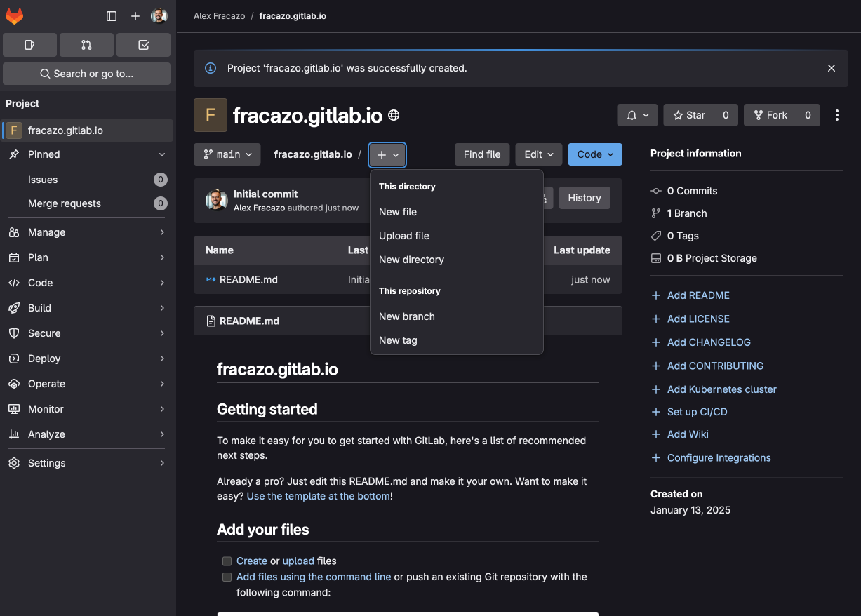The width and height of the screenshot is (861, 616).
Task: Click the Create link in Add your files
Action: point(252,561)
